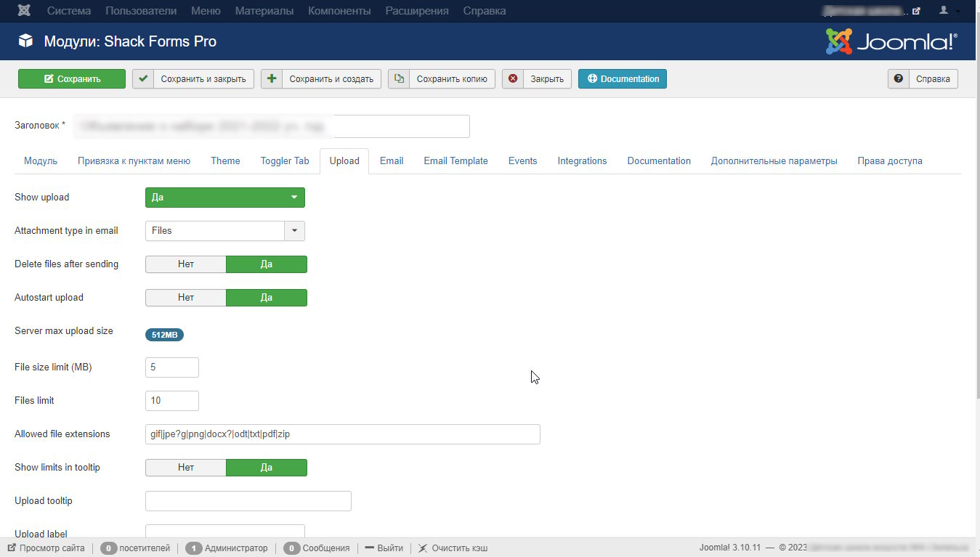Open the Меню menu

pos(206,11)
